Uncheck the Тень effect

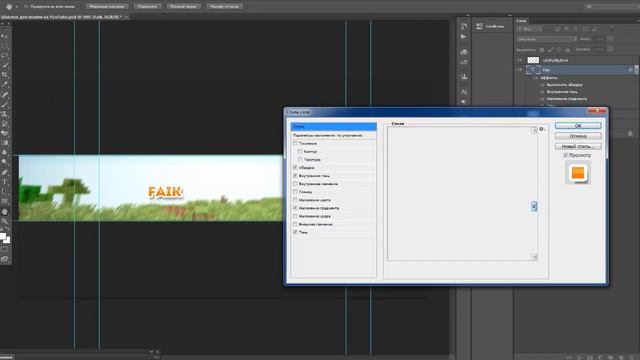pyautogui.click(x=295, y=232)
